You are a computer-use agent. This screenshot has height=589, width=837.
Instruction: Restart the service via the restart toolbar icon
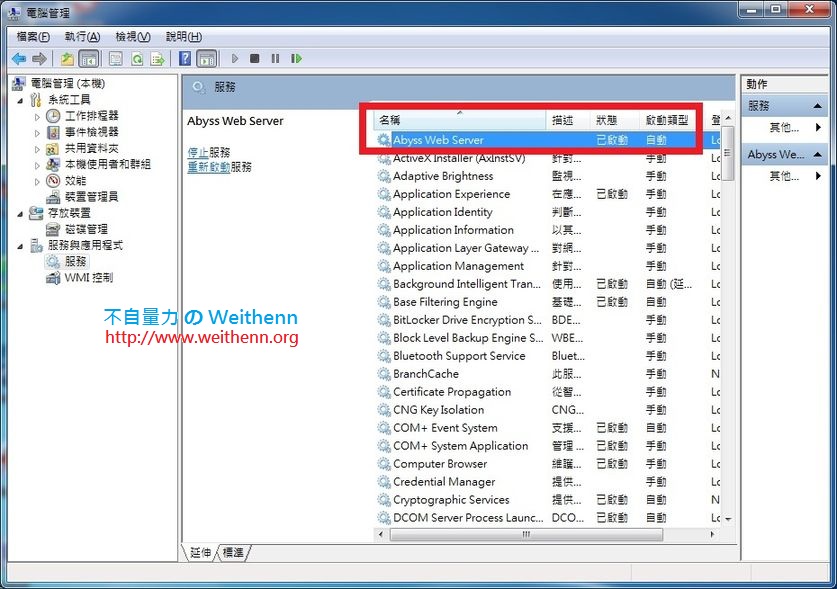click(296, 58)
